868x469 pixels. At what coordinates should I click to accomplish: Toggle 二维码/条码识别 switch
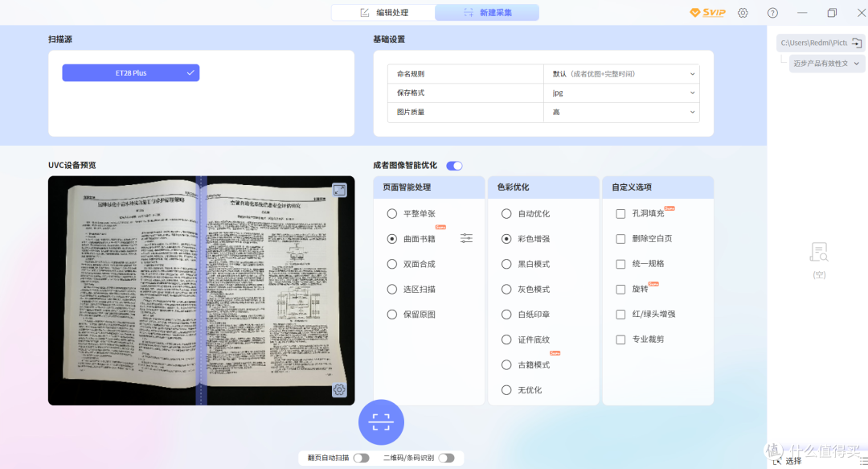(447, 458)
